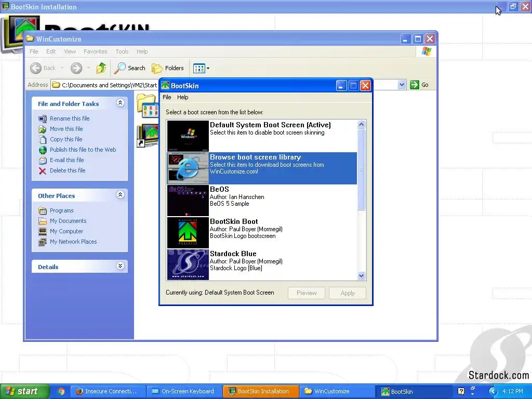Toggle the Folders pane toolbar button
This screenshot has width=532, height=399.
[168, 68]
